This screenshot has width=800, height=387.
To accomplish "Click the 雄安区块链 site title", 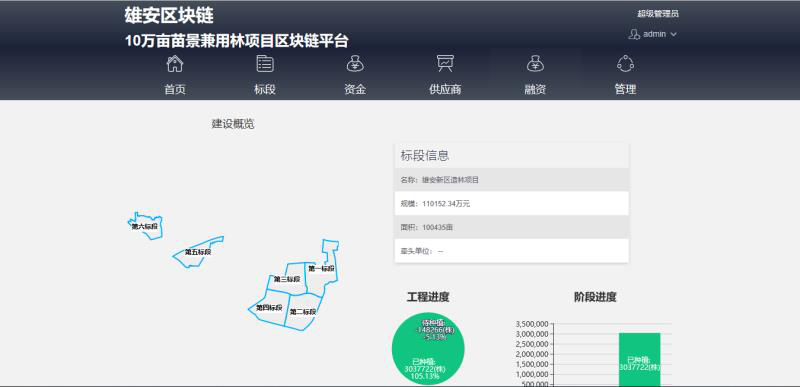I will point(169,16).
